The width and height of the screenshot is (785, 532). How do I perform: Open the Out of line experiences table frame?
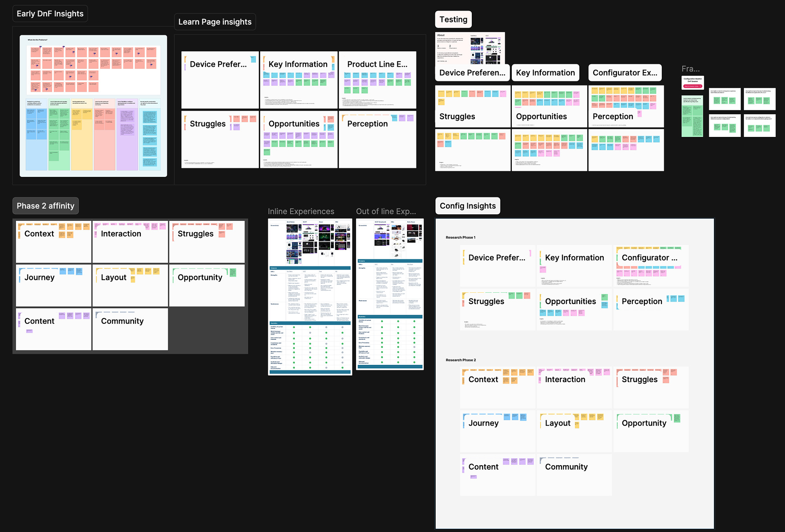pyautogui.click(x=390, y=294)
